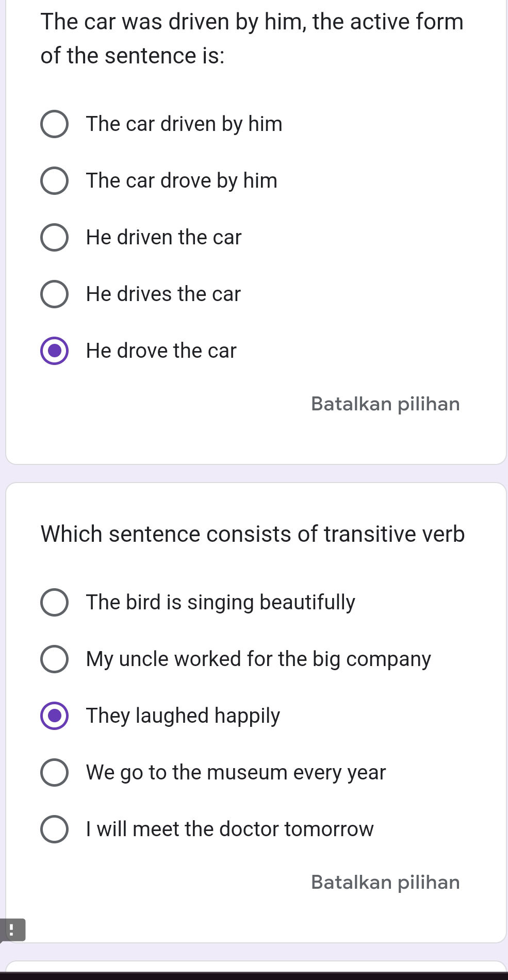Click "Batalkan pilihan" for the transitive verb question
The width and height of the screenshot is (508, 980).
click(x=385, y=882)
